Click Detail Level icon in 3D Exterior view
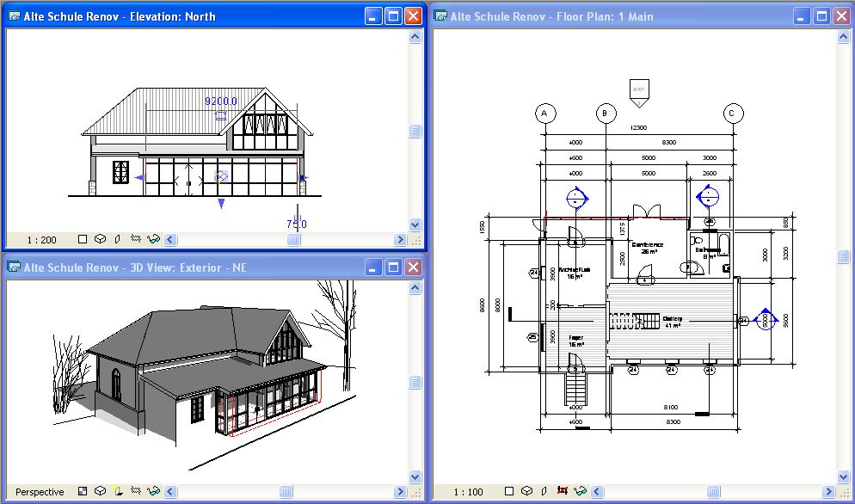 (83, 492)
